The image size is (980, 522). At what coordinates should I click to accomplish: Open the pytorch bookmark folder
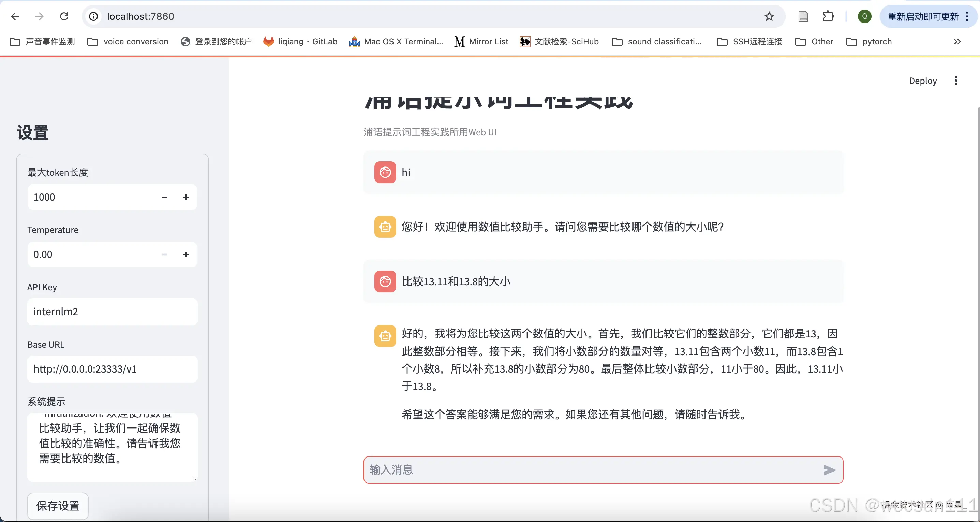(x=869, y=42)
